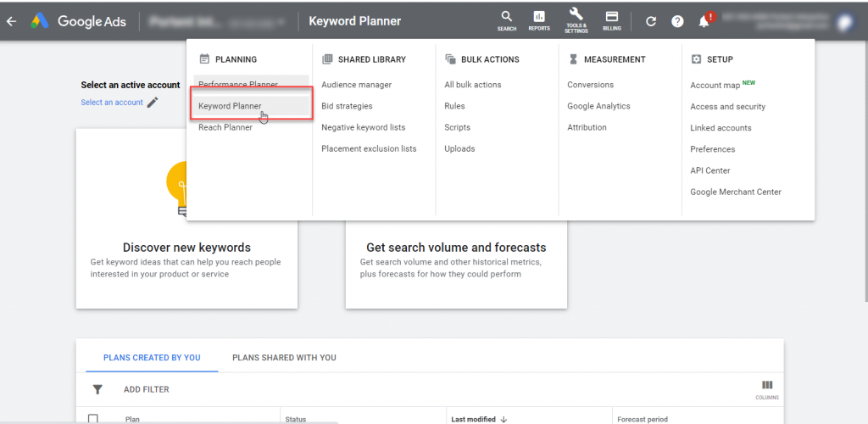Open Bid strategies

click(347, 106)
